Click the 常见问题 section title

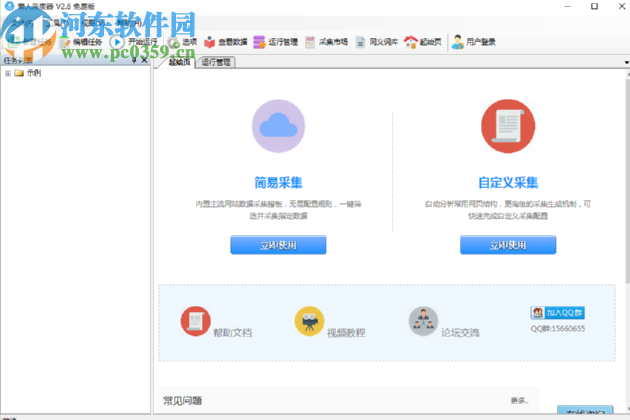click(x=182, y=400)
